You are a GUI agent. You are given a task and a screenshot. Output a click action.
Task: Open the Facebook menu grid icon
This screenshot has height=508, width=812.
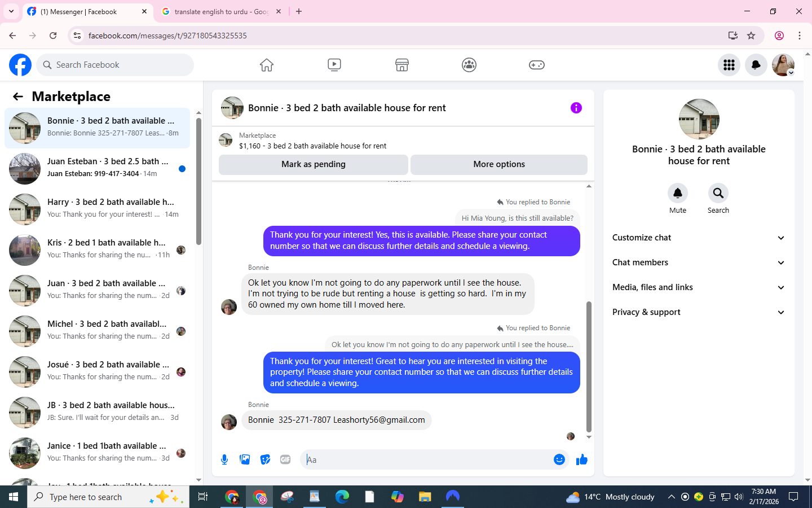coord(729,65)
